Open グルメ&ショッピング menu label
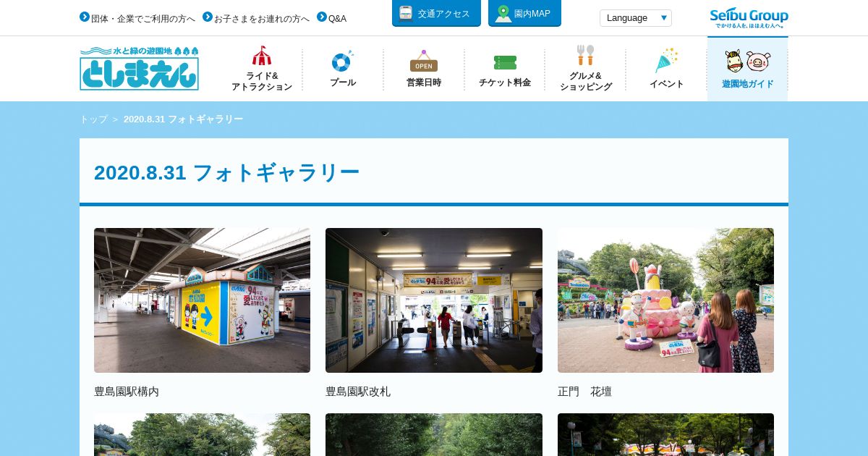Viewport: 868px width, 456px height. click(x=586, y=81)
